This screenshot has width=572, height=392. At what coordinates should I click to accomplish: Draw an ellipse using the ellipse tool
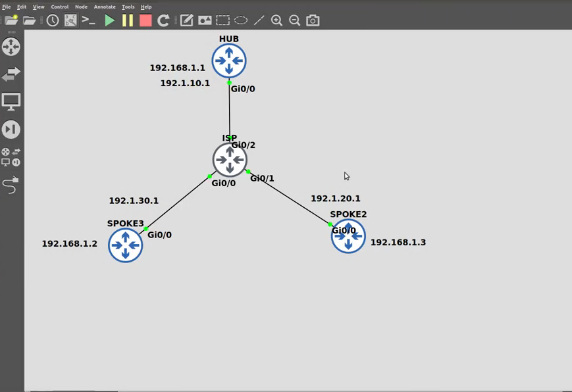[x=240, y=20]
